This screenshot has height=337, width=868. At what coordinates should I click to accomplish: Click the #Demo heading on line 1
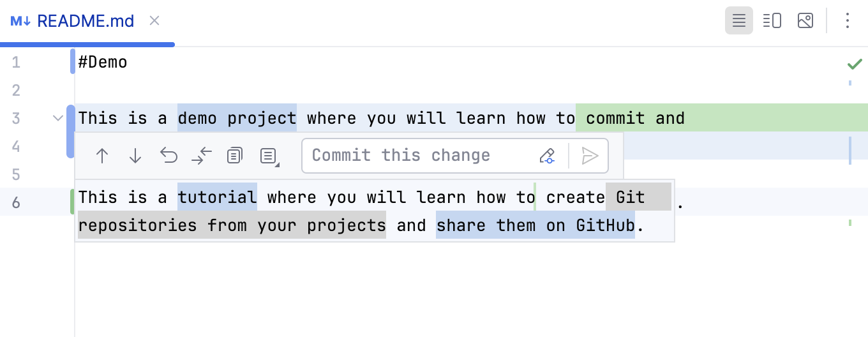pos(103,63)
